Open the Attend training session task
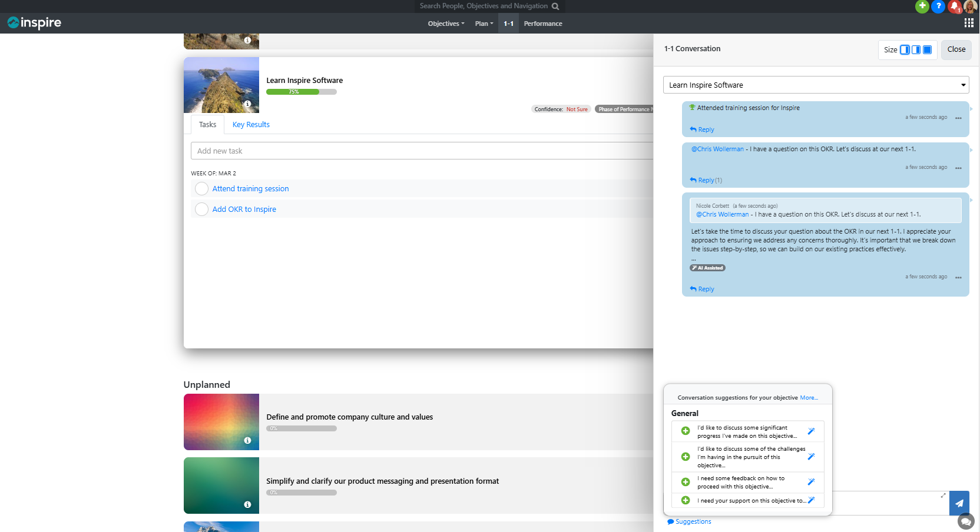This screenshot has height=532, width=980. pos(250,188)
